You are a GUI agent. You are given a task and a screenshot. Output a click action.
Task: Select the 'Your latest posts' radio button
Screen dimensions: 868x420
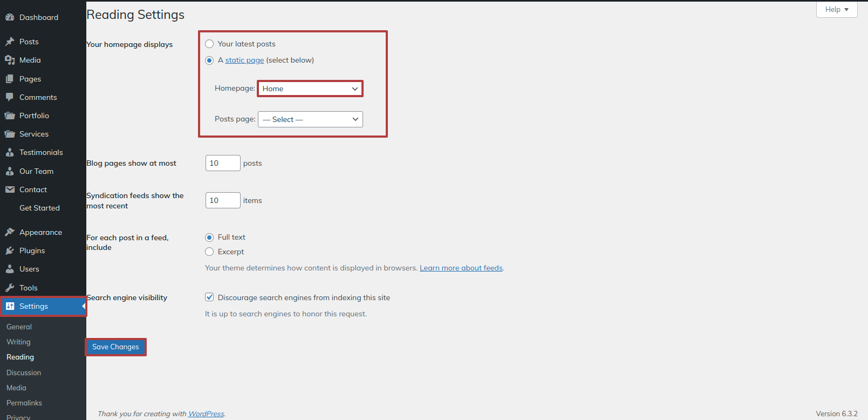tap(209, 44)
